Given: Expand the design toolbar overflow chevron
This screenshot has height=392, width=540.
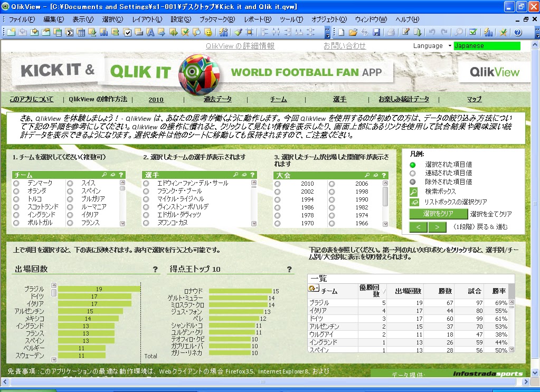Looking at the screenshot, I should (327, 32).
